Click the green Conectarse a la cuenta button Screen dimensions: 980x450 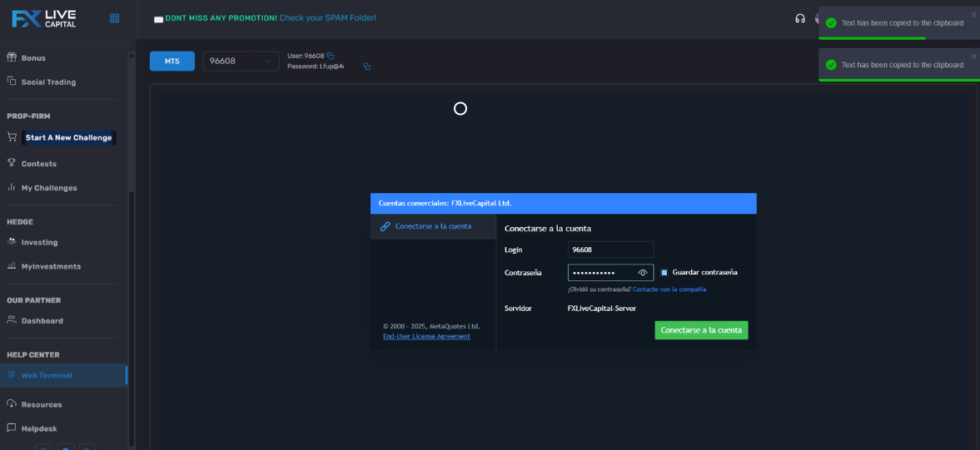click(701, 330)
